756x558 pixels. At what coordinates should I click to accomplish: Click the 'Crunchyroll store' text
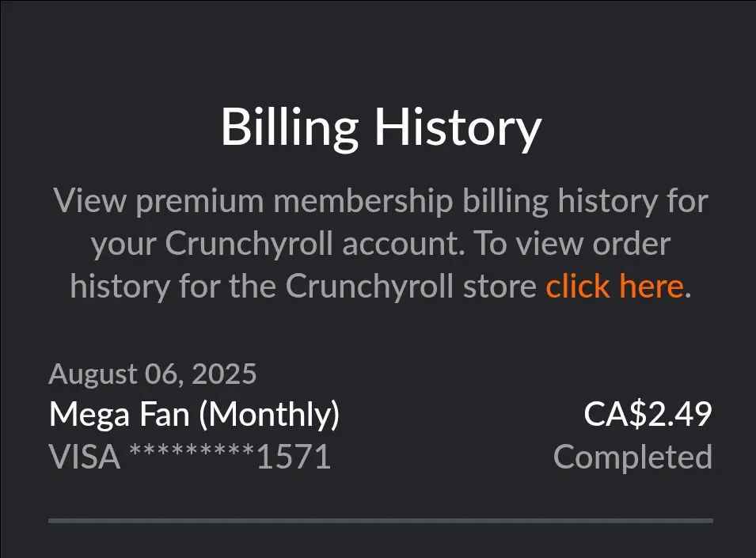pos(411,287)
